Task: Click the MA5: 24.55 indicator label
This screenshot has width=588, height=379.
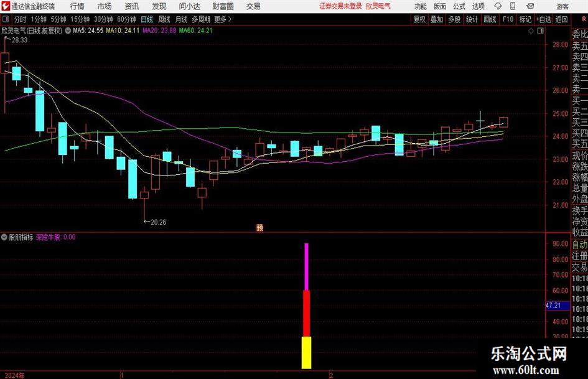Action: 88,30
